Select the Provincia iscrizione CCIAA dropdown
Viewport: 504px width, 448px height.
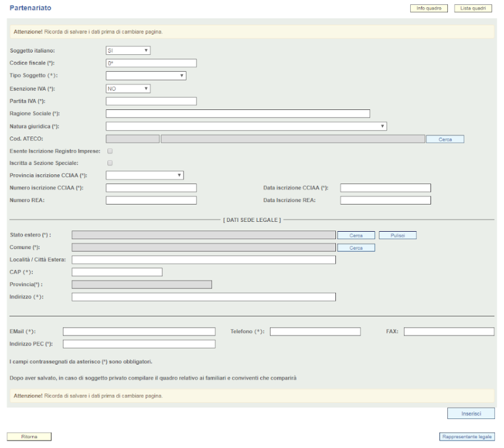coord(145,175)
